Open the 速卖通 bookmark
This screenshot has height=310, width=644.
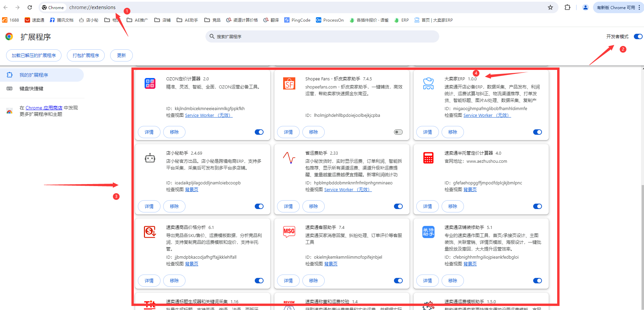tap(34, 20)
